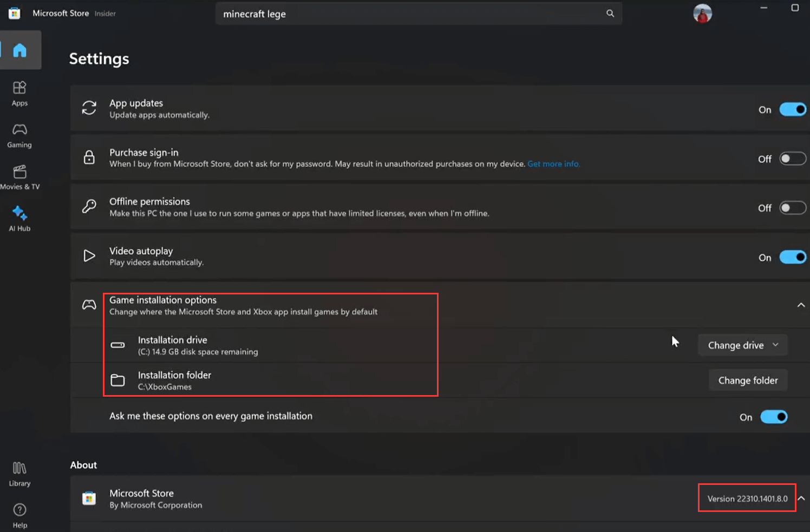Image resolution: width=810 pixels, height=532 pixels.
Task: Open the Get more info link
Action: tap(553, 164)
